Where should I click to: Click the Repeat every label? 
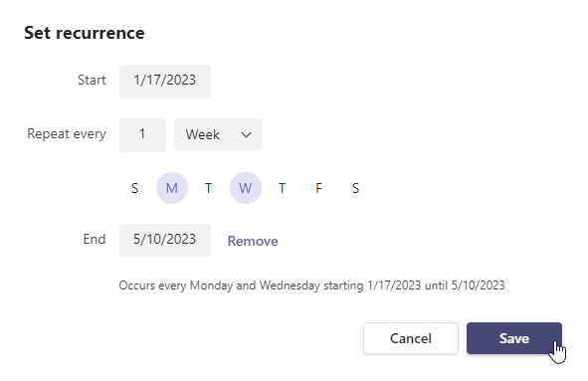pos(67,134)
